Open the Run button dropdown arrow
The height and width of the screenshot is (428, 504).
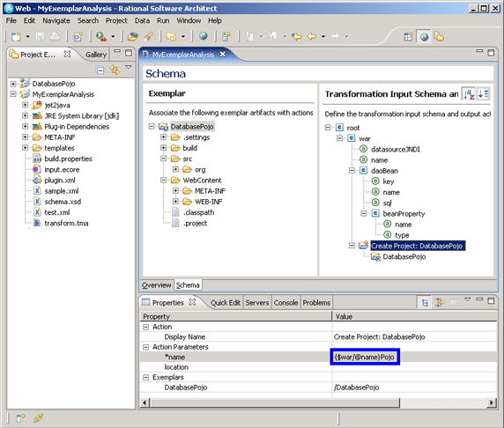click(113, 37)
